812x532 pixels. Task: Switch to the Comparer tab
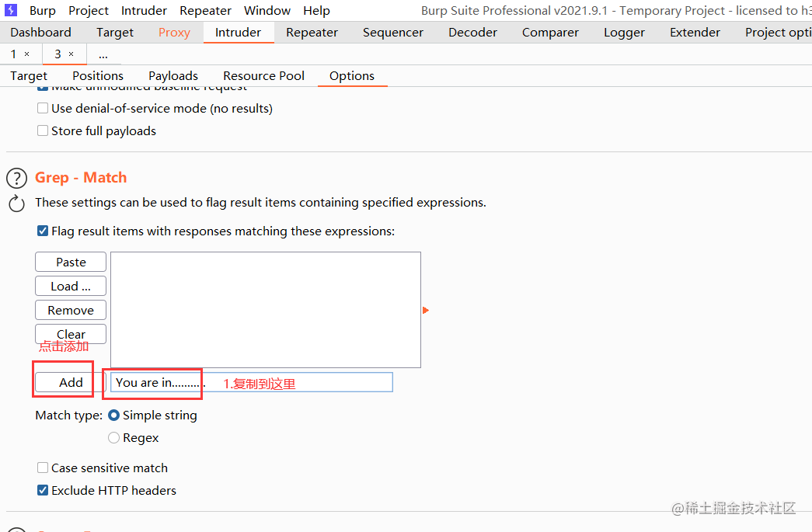[x=550, y=33]
